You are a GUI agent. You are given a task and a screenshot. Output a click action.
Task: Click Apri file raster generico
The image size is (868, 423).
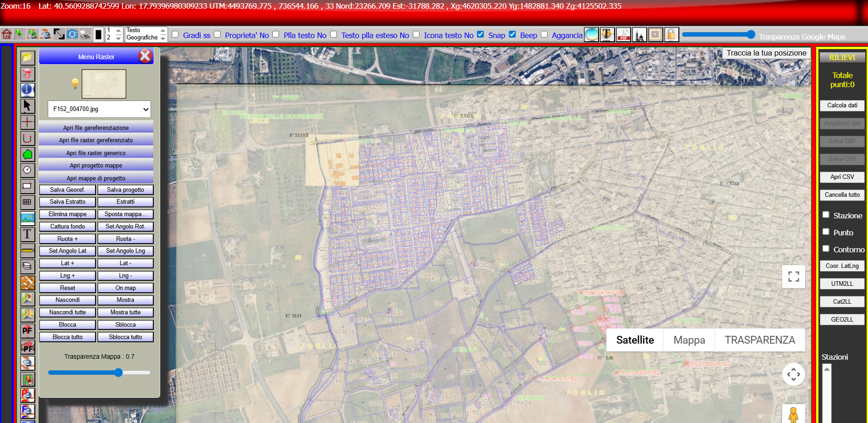click(x=96, y=153)
